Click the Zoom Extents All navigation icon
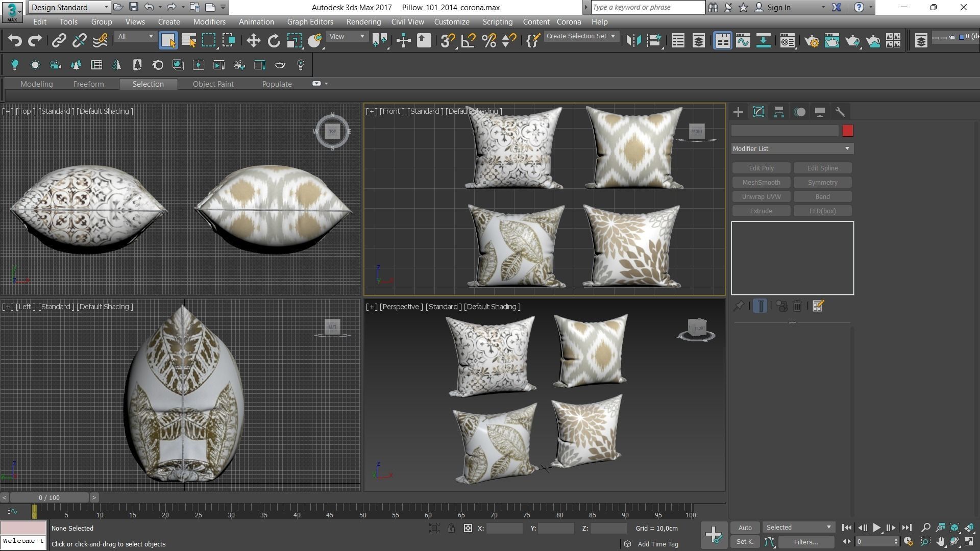 pos(969,528)
